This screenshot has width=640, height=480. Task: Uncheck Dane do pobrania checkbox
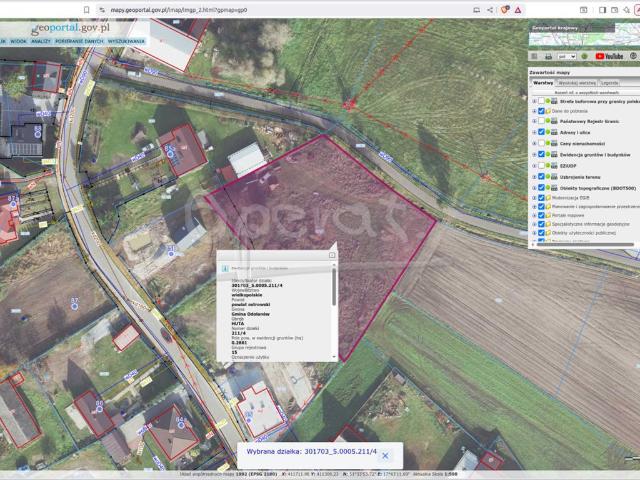(x=541, y=111)
